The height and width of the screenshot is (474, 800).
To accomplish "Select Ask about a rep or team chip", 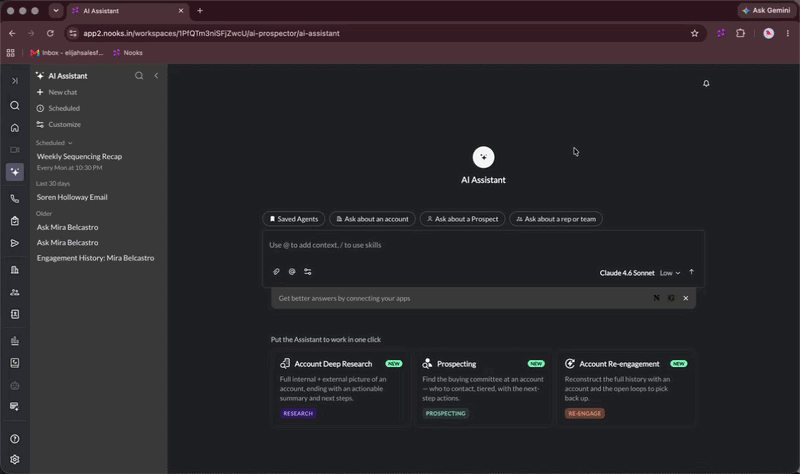I will [x=556, y=219].
